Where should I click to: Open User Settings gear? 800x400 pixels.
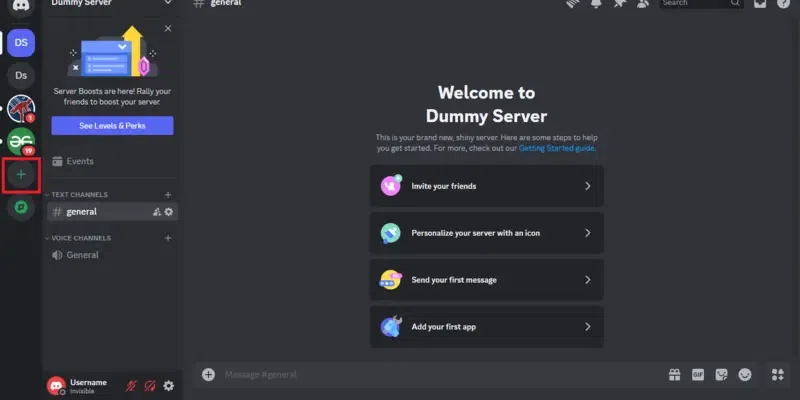click(x=168, y=386)
